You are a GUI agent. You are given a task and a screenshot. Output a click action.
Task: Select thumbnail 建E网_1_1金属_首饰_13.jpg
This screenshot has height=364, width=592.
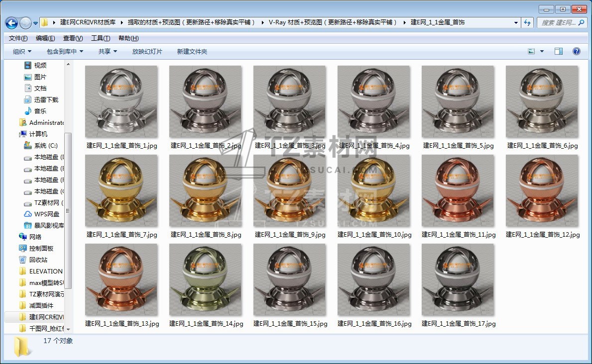[121, 279]
